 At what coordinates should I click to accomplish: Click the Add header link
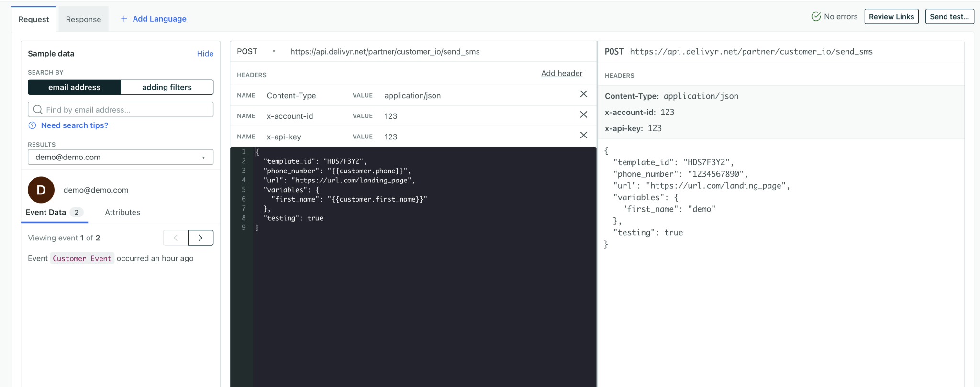coord(562,73)
